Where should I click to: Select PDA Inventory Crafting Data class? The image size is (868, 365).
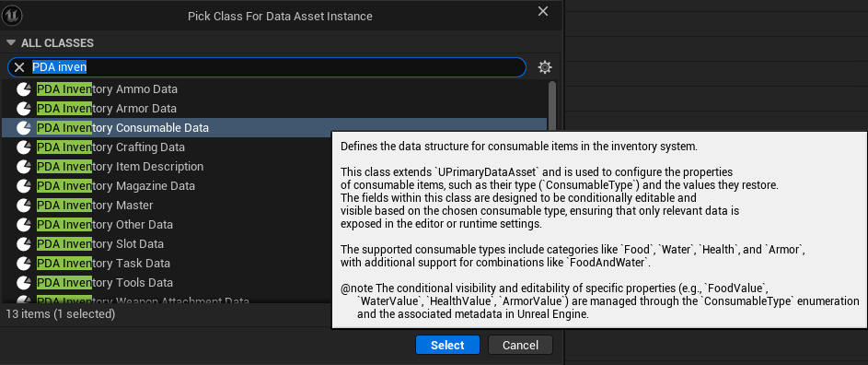click(x=166, y=147)
